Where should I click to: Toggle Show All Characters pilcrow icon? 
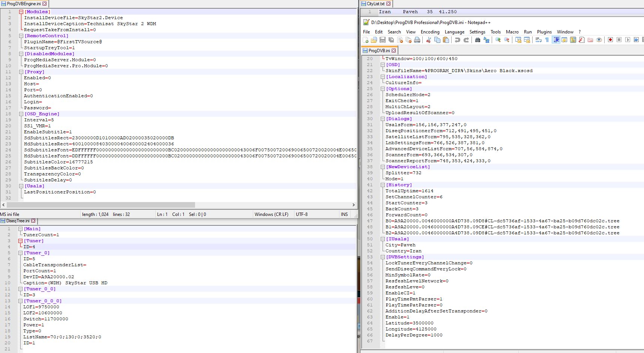[547, 40]
